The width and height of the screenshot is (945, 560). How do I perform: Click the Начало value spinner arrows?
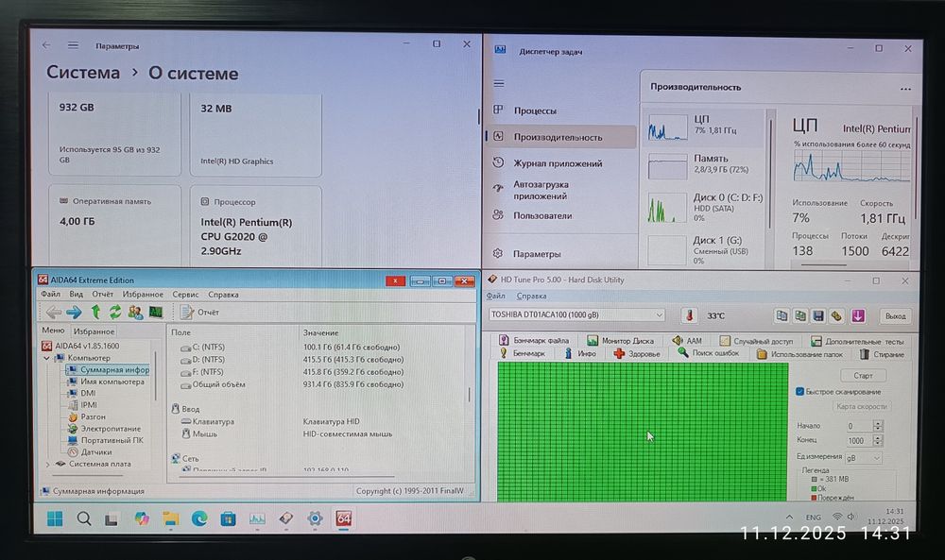coord(878,426)
